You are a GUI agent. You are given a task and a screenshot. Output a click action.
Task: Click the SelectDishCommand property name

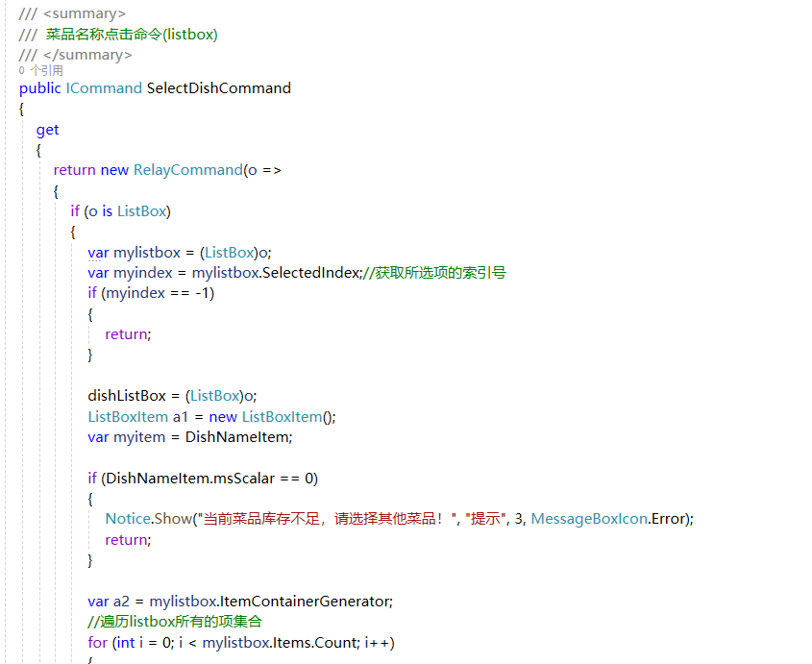coord(218,88)
